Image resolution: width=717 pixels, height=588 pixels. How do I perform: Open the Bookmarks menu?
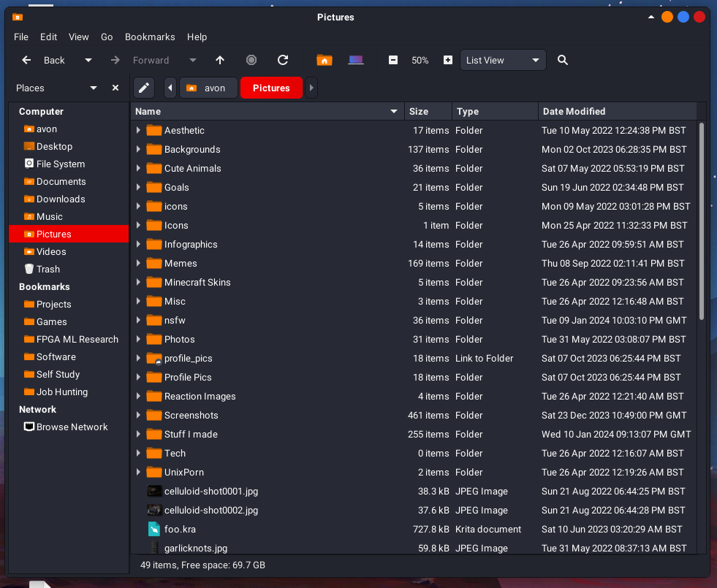point(150,37)
